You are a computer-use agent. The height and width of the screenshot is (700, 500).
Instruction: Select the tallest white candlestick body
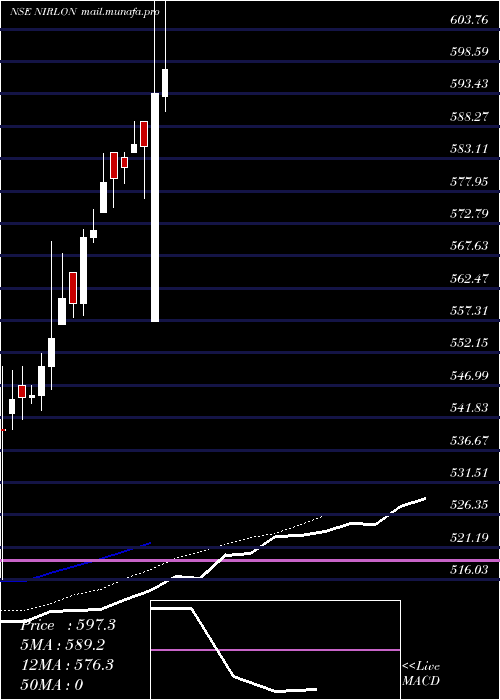[155, 207]
